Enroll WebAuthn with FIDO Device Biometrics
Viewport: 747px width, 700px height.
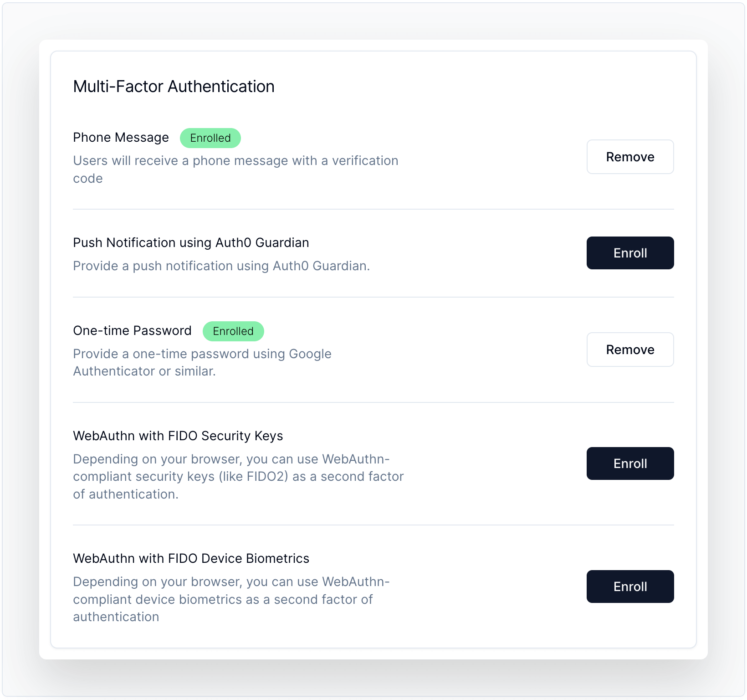pos(630,587)
